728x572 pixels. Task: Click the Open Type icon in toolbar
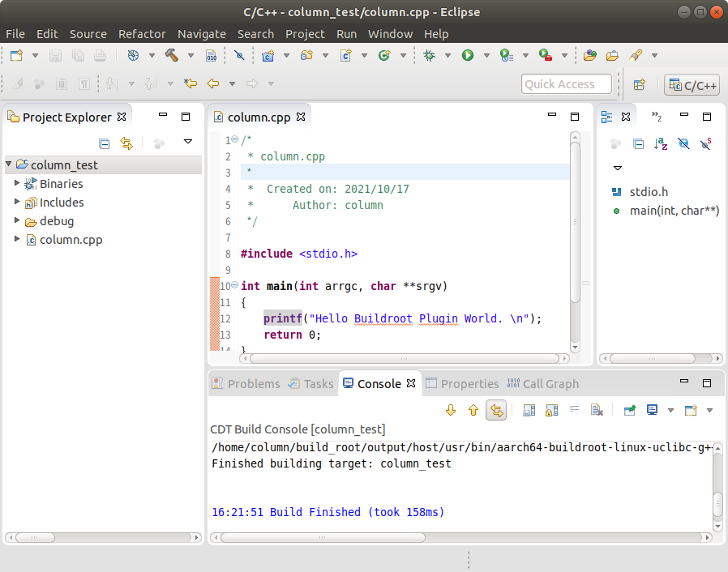point(590,56)
